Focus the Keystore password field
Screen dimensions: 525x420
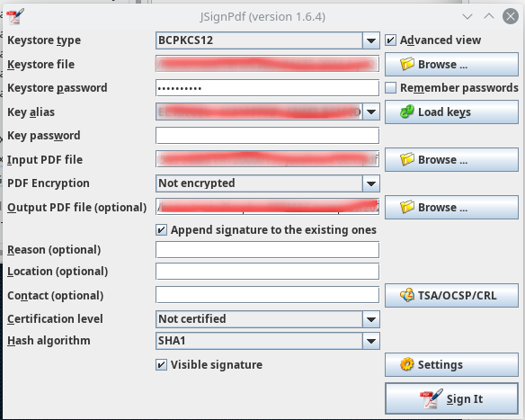pos(267,88)
